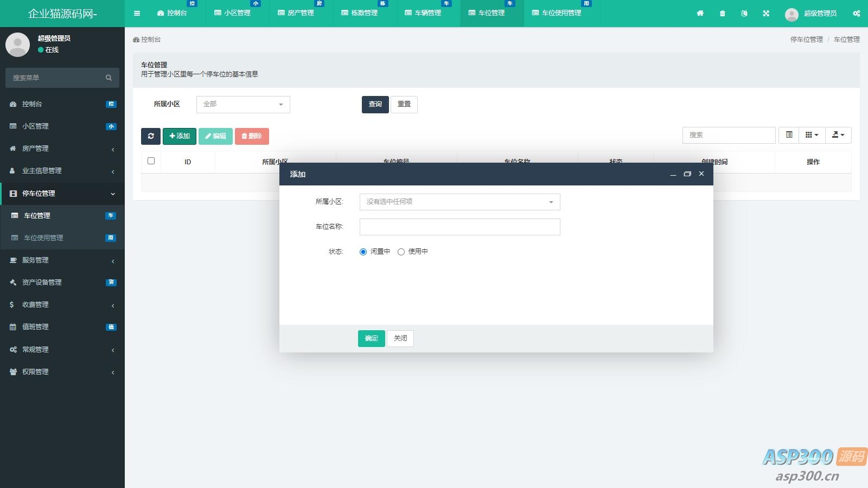Image resolution: width=868 pixels, height=488 pixels.
Task: Click the 查询 search button
Action: (375, 104)
